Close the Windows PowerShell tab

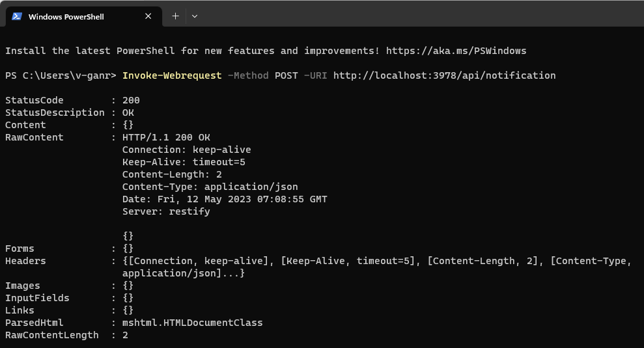click(x=148, y=16)
